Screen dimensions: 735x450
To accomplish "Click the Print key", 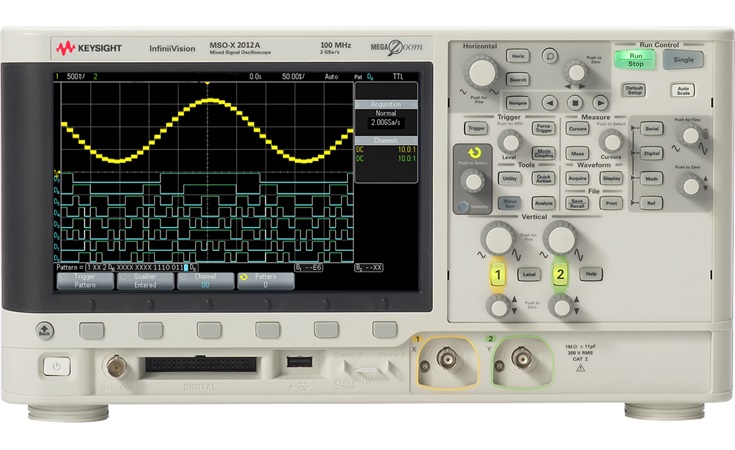I will (x=611, y=203).
